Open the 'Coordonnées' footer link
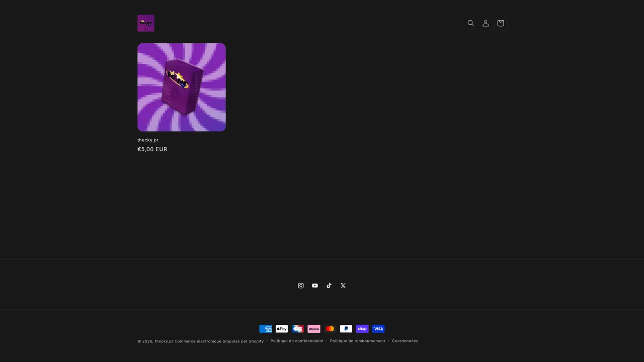644x362 pixels. tap(405, 341)
